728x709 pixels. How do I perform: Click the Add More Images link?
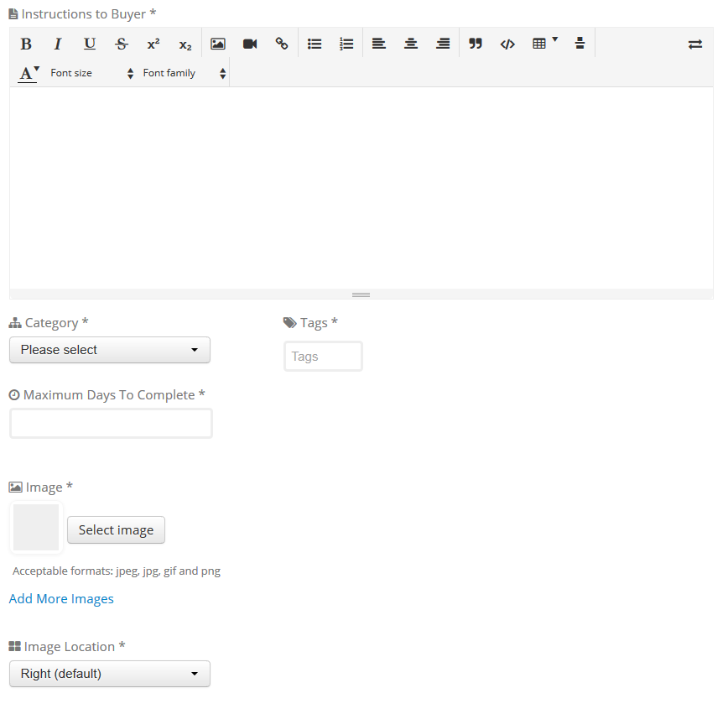coord(61,599)
